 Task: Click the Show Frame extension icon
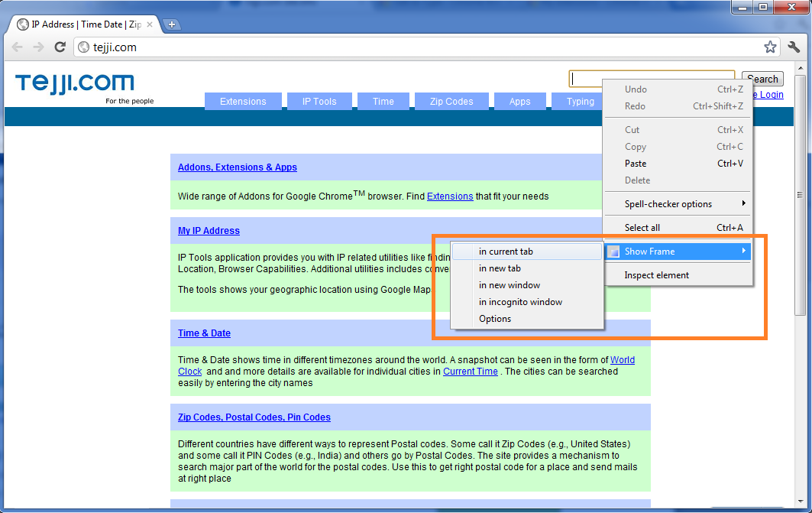pyautogui.click(x=613, y=252)
